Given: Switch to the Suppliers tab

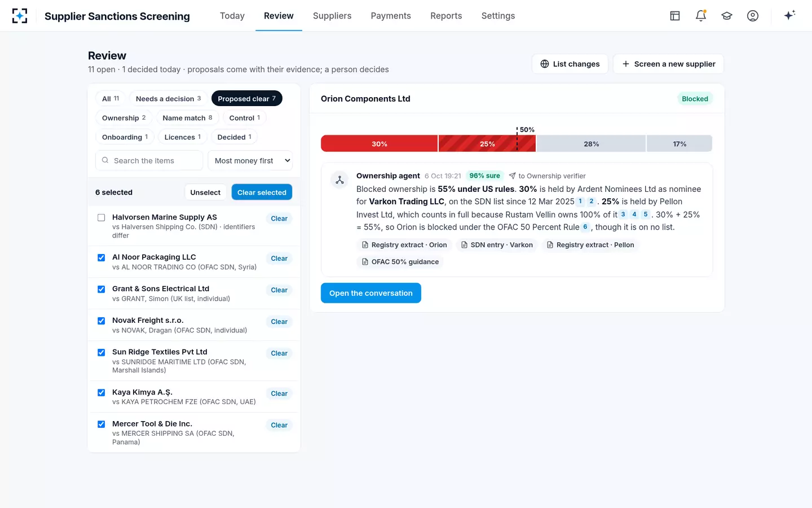Looking at the screenshot, I should pos(332,16).
